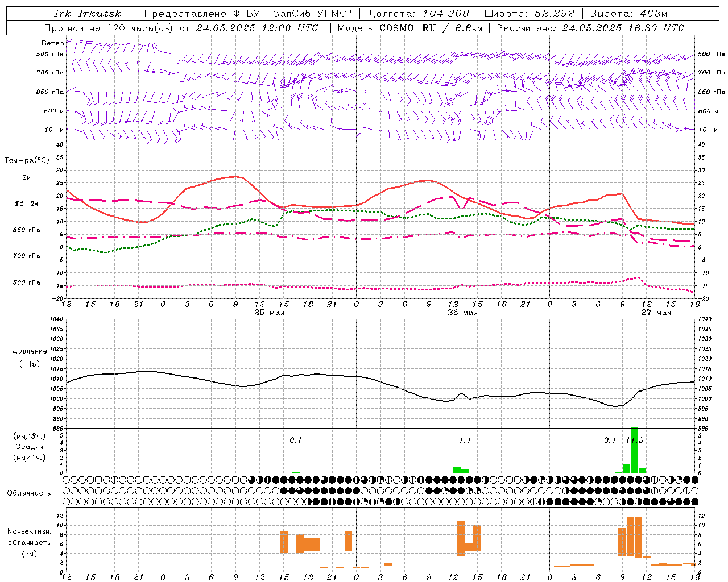The image size is (728, 582).
Task: Click the Ветер panel label
Action: click(52, 43)
